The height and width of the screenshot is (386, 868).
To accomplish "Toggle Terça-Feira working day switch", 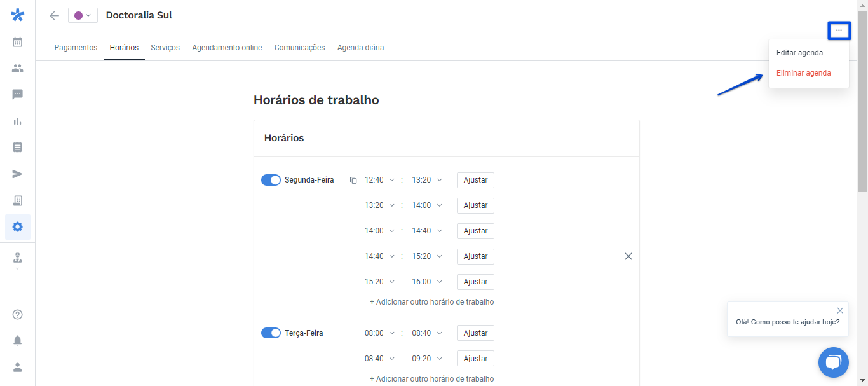I will [x=271, y=333].
